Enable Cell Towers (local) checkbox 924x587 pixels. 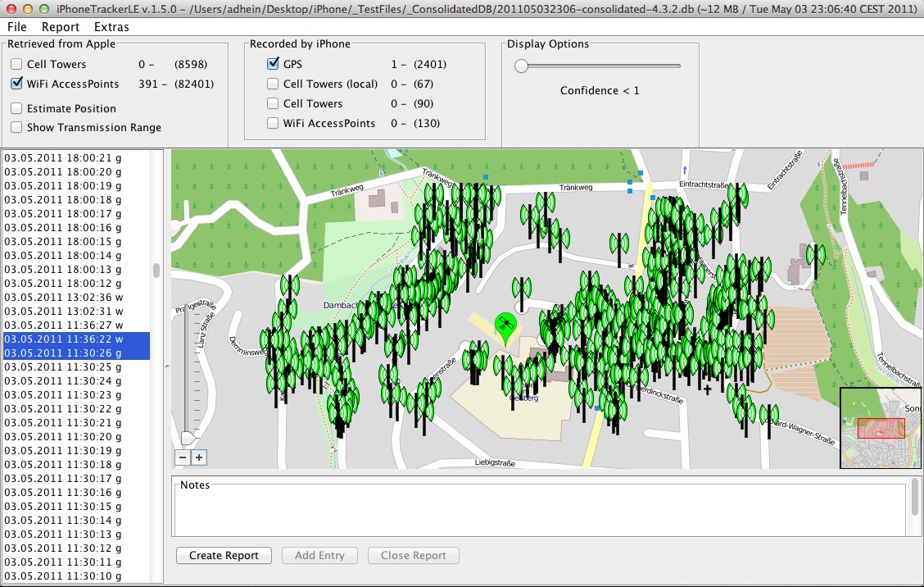point(273,83)
